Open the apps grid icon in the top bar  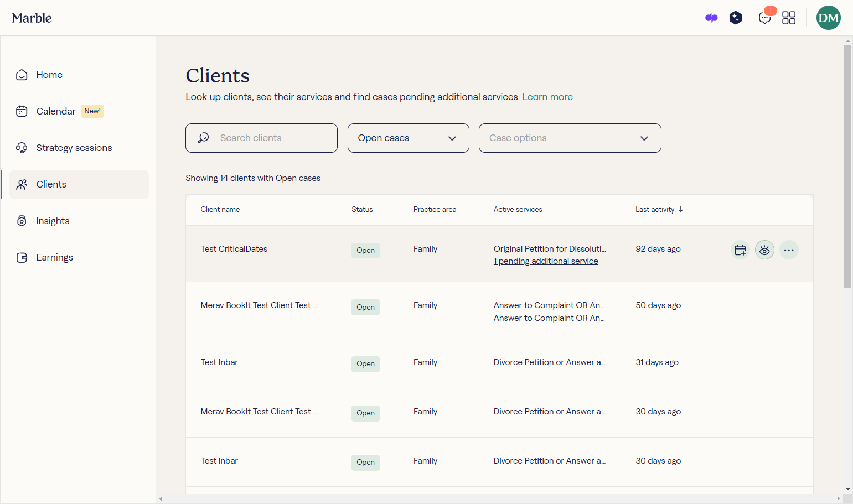point(789,18)
